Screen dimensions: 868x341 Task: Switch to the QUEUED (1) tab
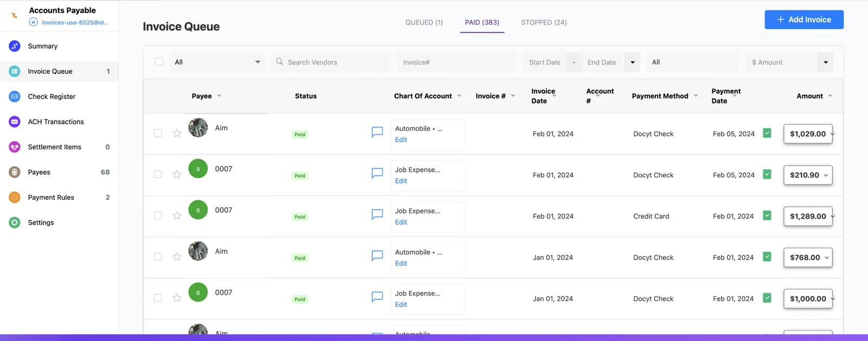click(x=424, y=22)
